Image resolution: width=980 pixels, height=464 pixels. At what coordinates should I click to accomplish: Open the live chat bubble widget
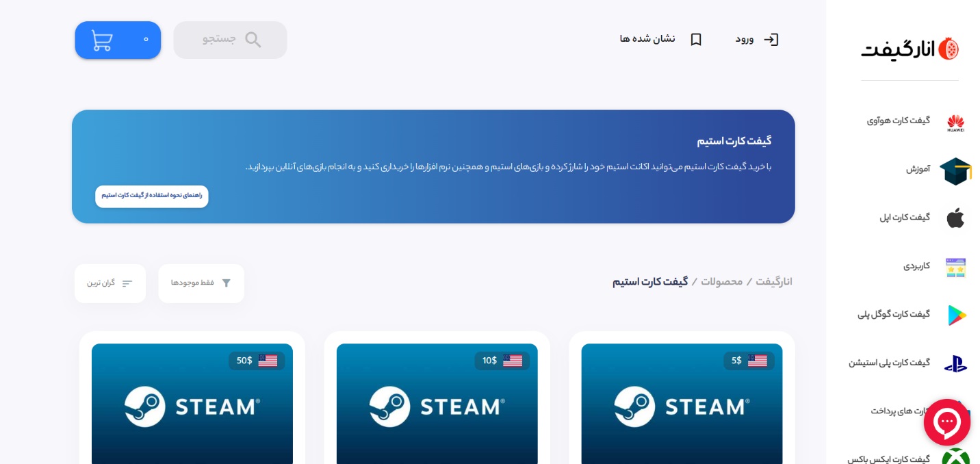pyautogui.click(x=947, y=422)
